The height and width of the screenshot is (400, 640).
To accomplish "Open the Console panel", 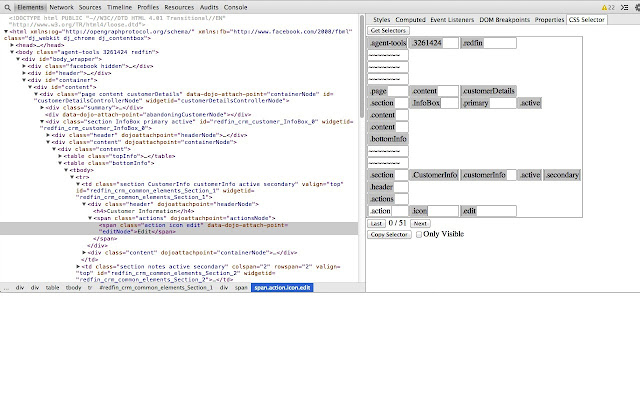I will point(235,7).
